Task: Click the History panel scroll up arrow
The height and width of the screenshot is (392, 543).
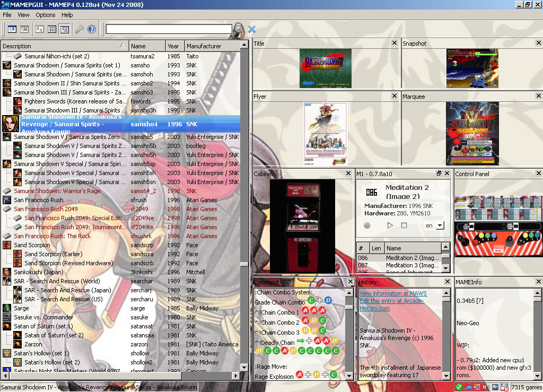Action: point(446,293)
